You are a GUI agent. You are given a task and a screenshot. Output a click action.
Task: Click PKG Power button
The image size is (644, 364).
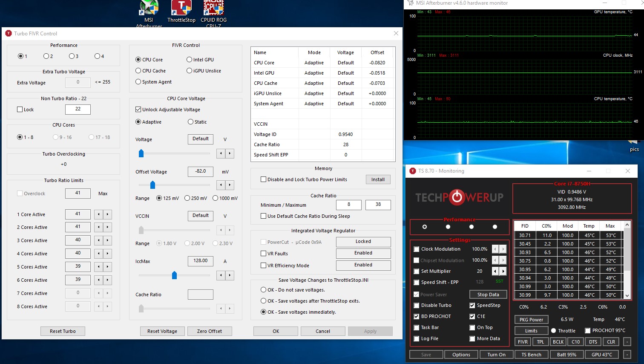(x=531, y=320)
